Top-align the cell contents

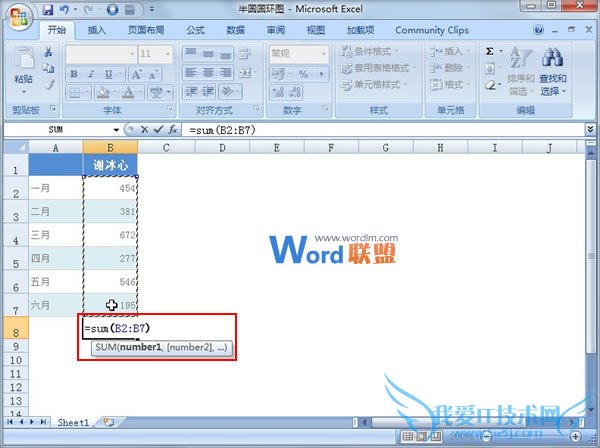pyautogui.click(x=191, y=54)
